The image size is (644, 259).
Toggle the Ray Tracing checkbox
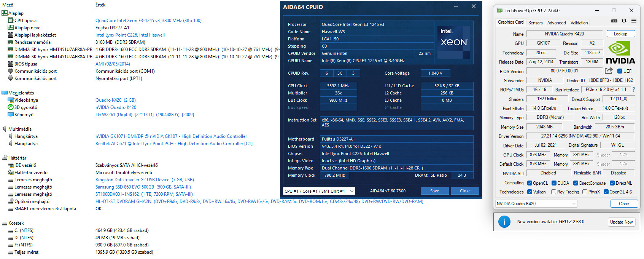coord(553,192)
